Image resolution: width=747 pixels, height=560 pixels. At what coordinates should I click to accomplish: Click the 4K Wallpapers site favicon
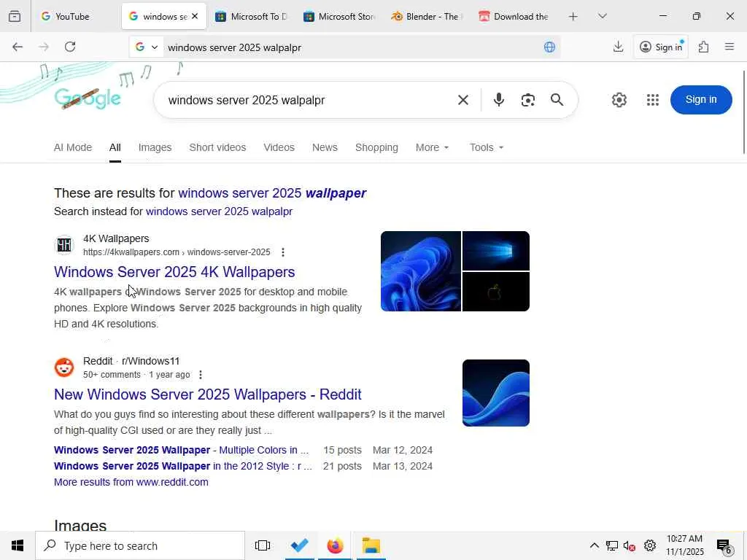click(64, 245)
